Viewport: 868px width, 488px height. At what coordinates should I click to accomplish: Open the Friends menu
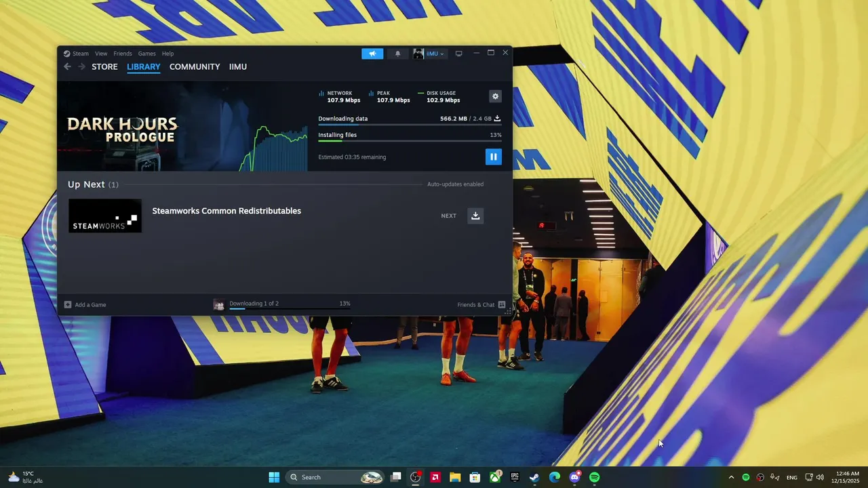pos(123,54)
